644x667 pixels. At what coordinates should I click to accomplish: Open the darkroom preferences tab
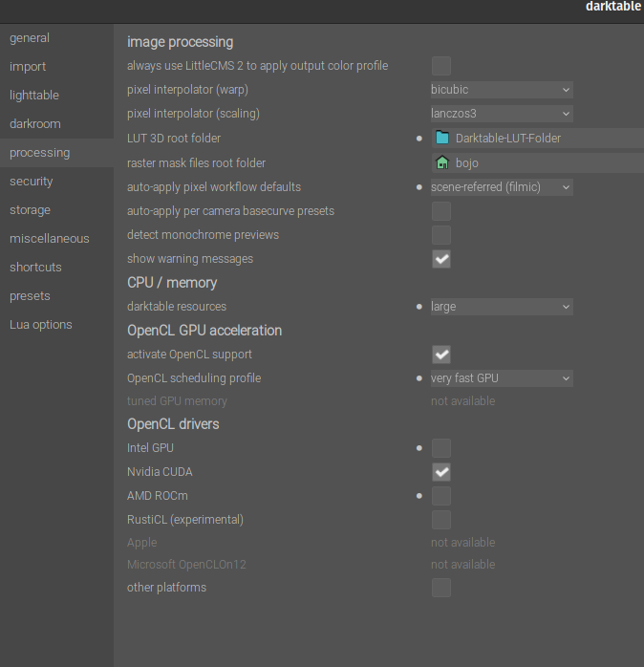point(35,124)
